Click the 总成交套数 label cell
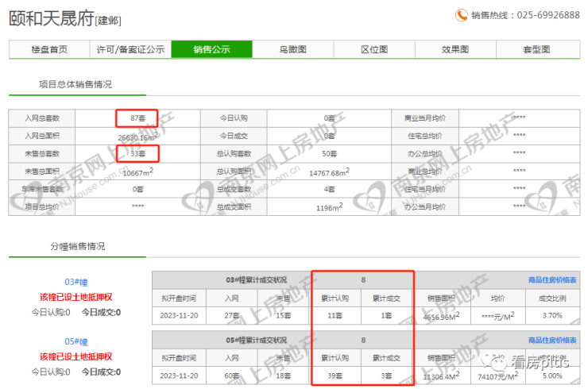 click(234, 189)
